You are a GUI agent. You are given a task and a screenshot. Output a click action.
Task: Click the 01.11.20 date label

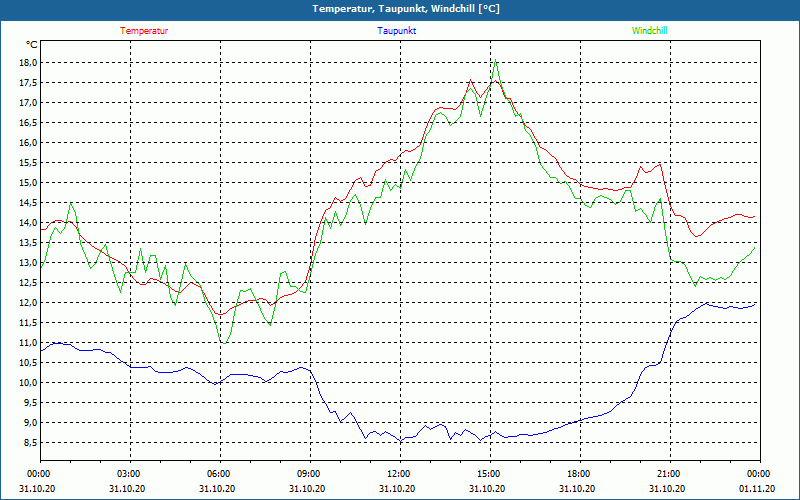tap(757, 488)
